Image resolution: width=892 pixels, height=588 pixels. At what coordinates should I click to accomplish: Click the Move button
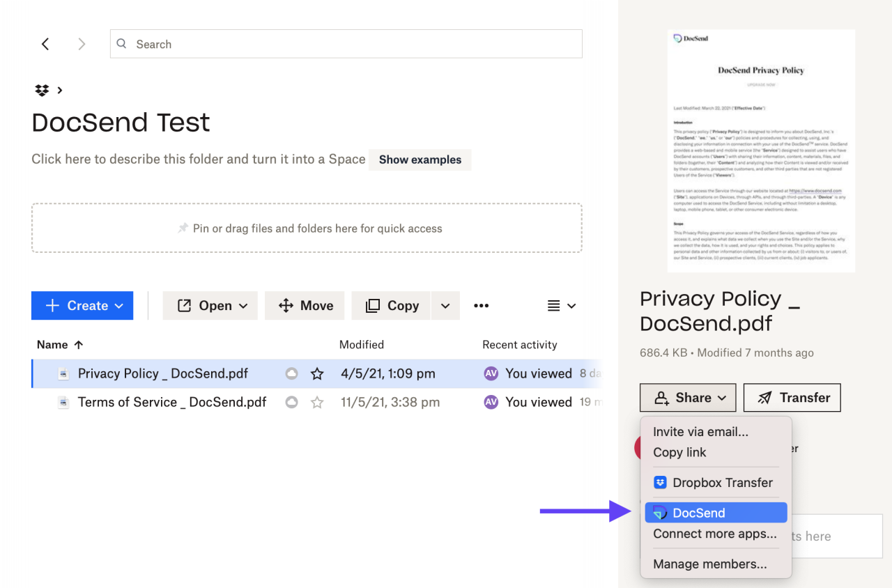[x=305, y=306]
